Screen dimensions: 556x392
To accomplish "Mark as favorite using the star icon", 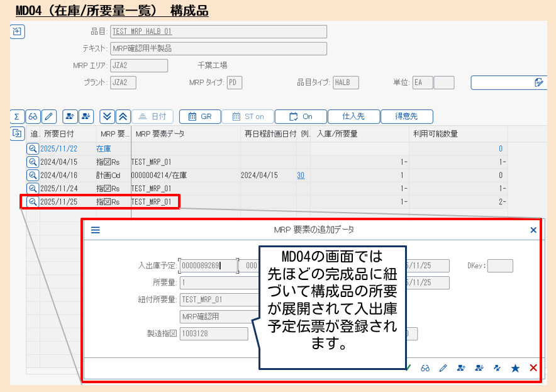I will pyautogui.click(x=515, y=367).
